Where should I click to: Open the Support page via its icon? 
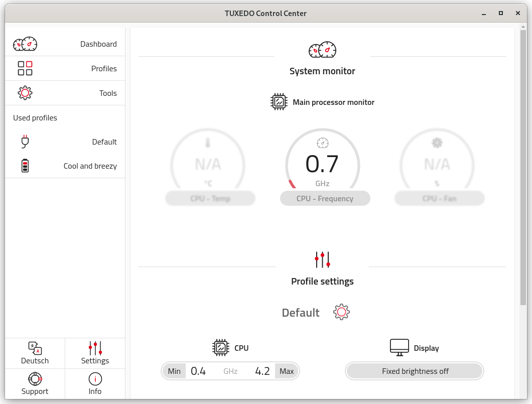click(35, 379)
